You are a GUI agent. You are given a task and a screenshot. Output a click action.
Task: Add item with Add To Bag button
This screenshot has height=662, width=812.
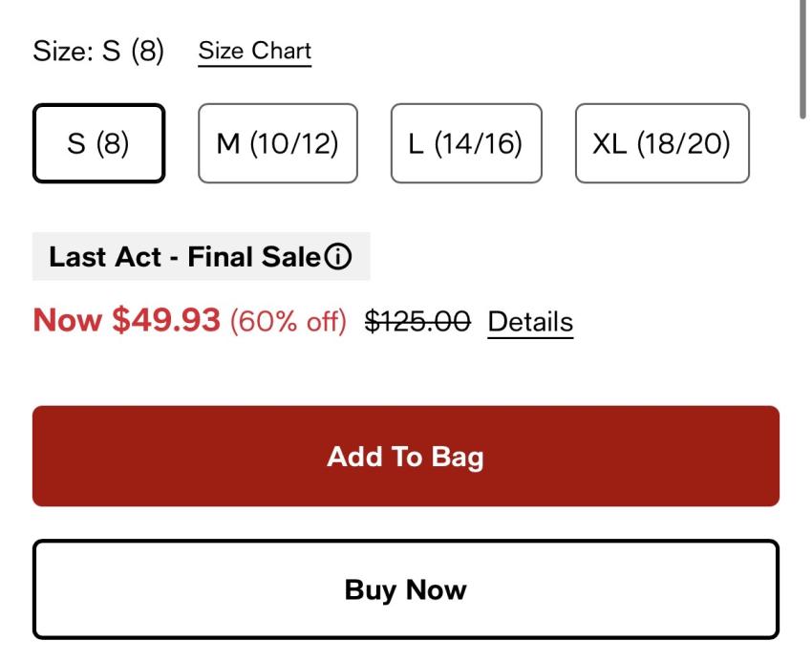pyautogui.click(x=406, y=456)
